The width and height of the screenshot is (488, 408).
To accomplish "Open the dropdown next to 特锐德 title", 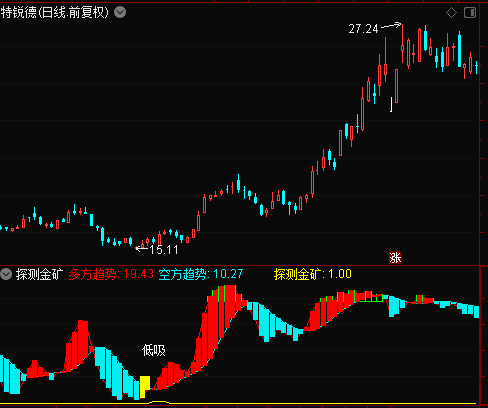I will 120,13.
